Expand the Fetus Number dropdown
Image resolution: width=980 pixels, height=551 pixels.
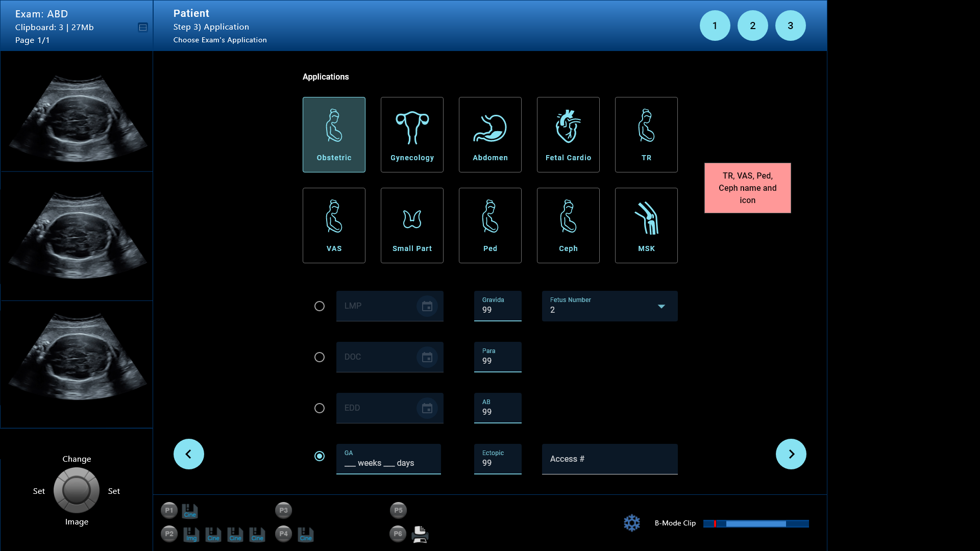(661, 306)
